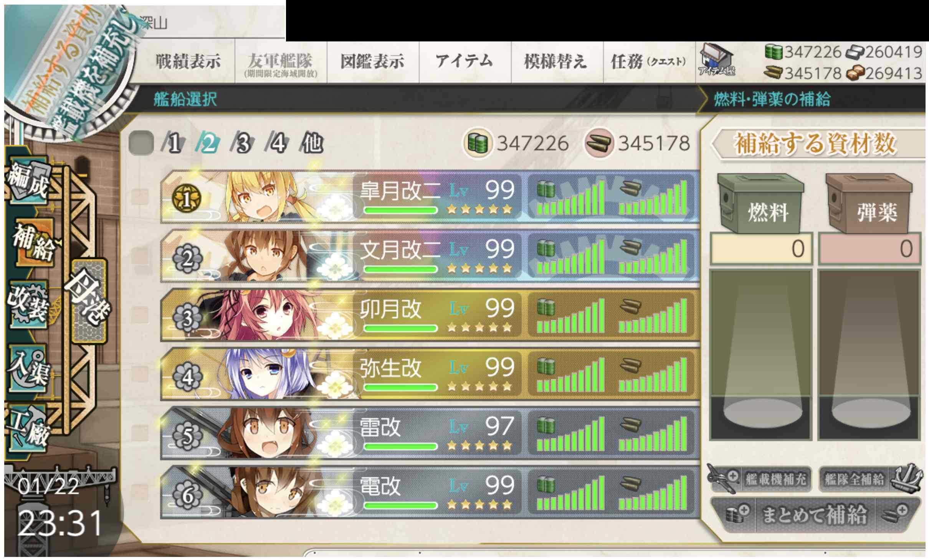The image size is (929, 560).
Task: Switch to fleet tab 3
Action: pos(242,143)
